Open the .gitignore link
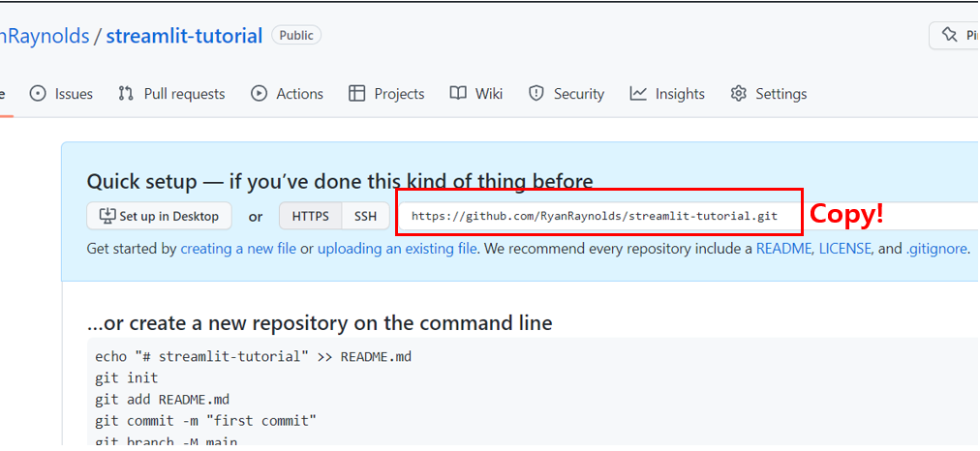Image resolution: width=980 pixels, height=451 pixels. click(x=936, y=249)
